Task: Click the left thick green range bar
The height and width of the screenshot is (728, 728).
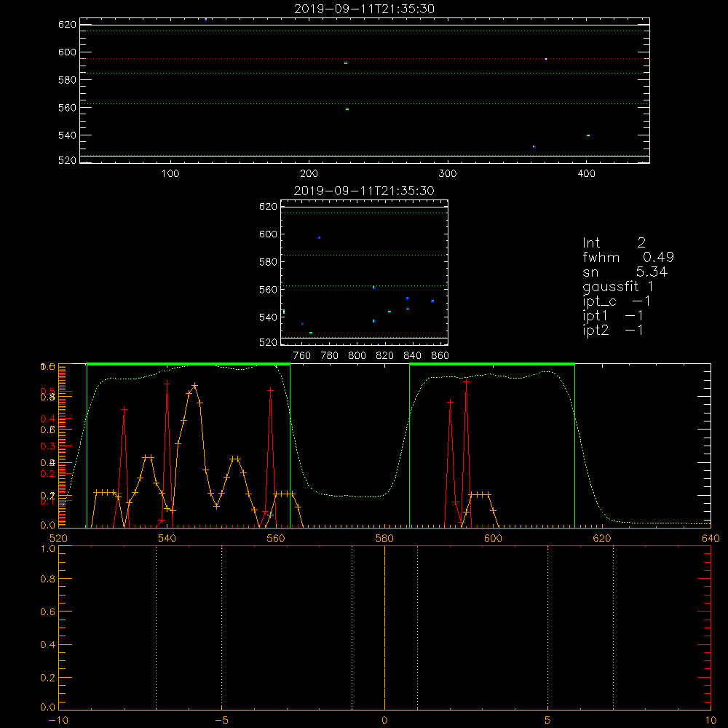Action: (x=189, y=364)
